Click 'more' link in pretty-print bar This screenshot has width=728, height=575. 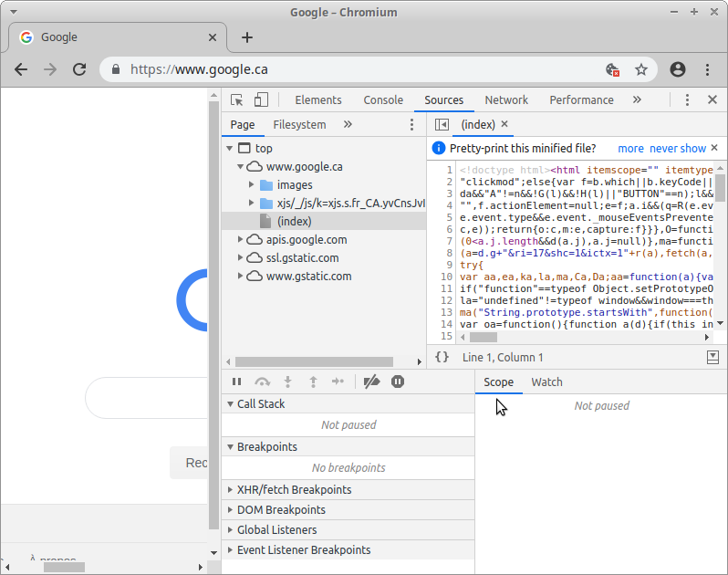tap(630, 149)
